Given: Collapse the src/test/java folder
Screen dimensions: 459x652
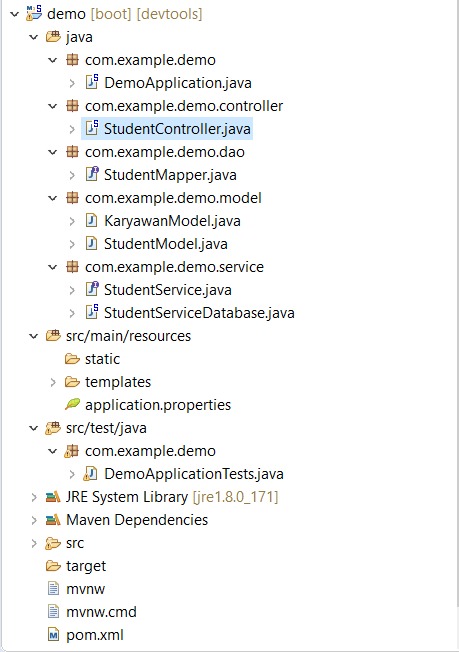Looking at the screenshot, I should [34, 428].
